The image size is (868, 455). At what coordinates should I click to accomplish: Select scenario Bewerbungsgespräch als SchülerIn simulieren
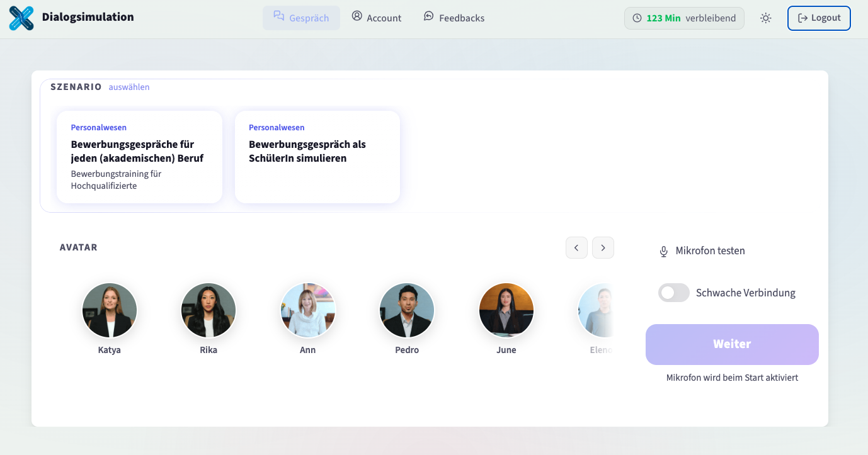[317, 157]
